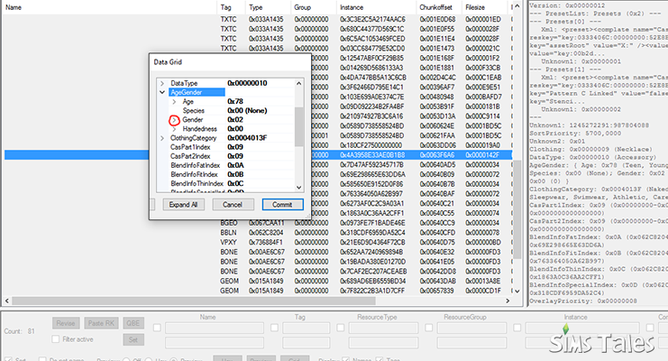Screen dimensions: 668x361
Task: Expand the ClothingCategory node
Action: point(162,138)
